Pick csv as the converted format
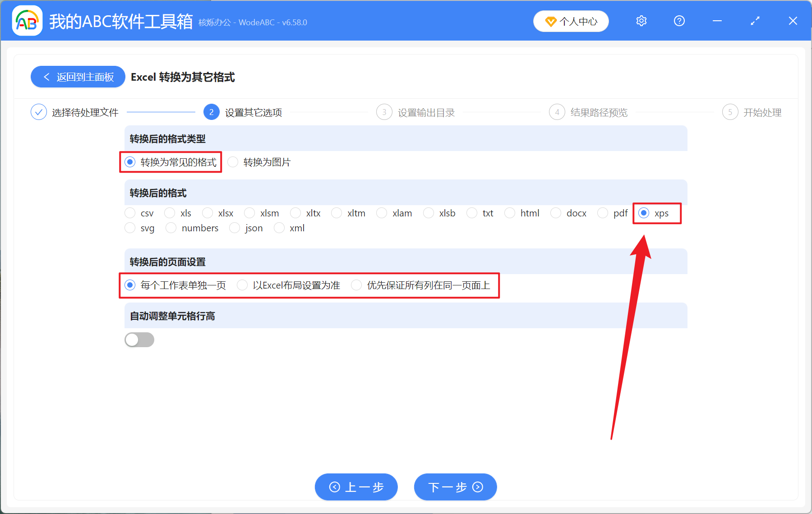The height and width of the screenshot is (514, 812). tap(130, 213)
